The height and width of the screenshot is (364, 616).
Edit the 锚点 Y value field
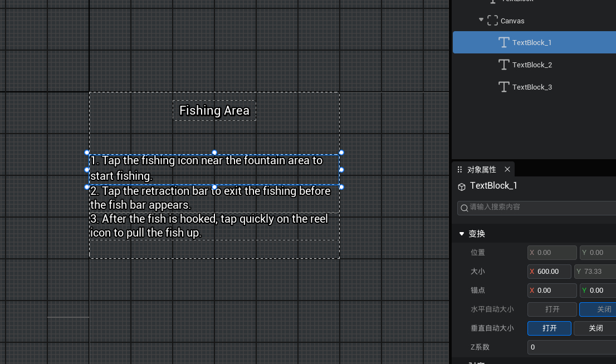[x=598, y=290]
